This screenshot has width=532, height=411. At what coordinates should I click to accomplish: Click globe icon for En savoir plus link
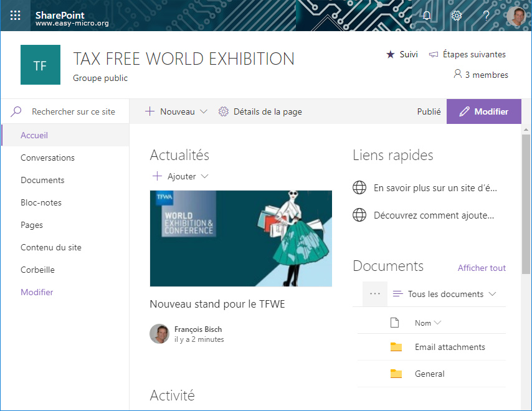pos(359,187)
